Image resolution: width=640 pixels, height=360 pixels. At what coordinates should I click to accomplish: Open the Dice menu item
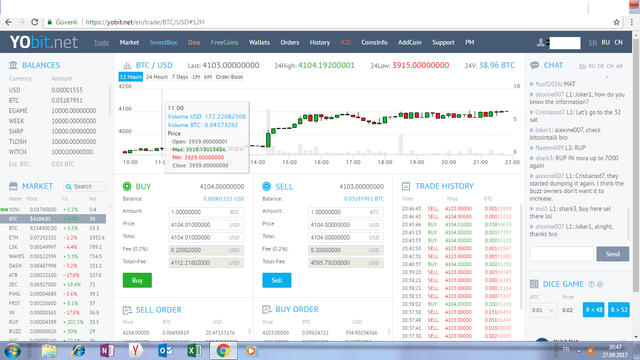(194, 42)
